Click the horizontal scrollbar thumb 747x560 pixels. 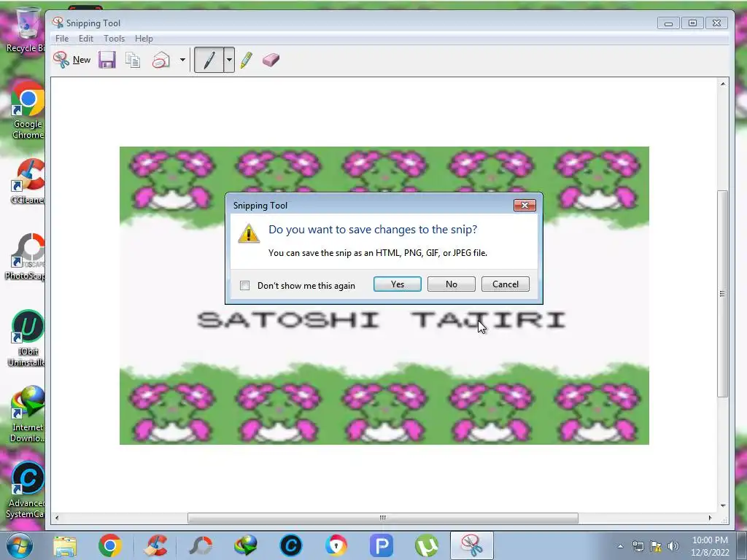click(382, 518)
